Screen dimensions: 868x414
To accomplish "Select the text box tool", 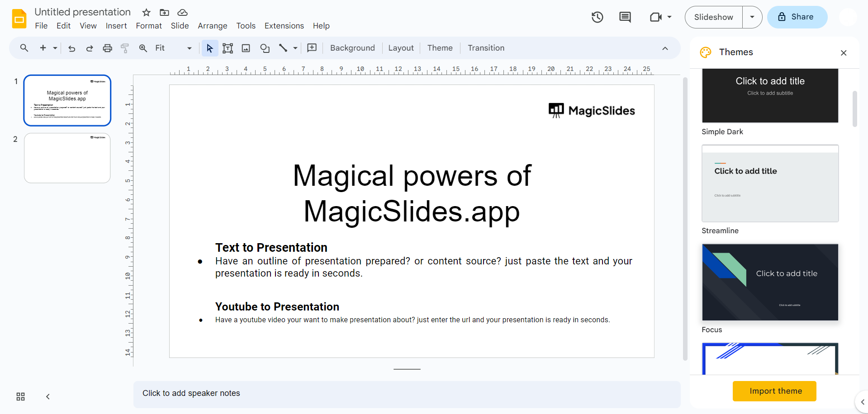I will 228,48.
